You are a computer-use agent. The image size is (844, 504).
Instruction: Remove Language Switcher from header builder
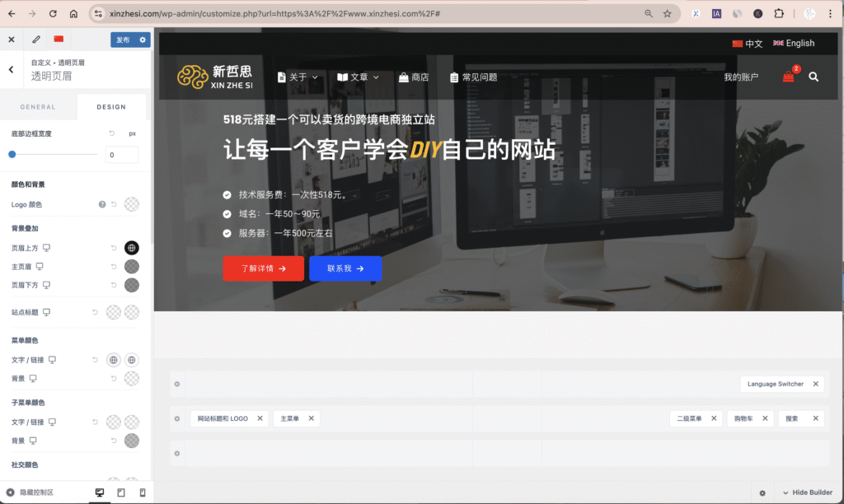pyautogui.click(x=815, y=384)
